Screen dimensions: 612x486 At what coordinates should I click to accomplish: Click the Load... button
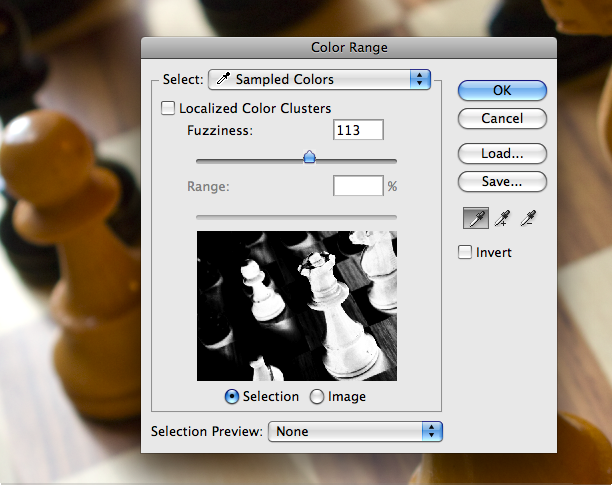pyautogui.click(x=502, y=153)
